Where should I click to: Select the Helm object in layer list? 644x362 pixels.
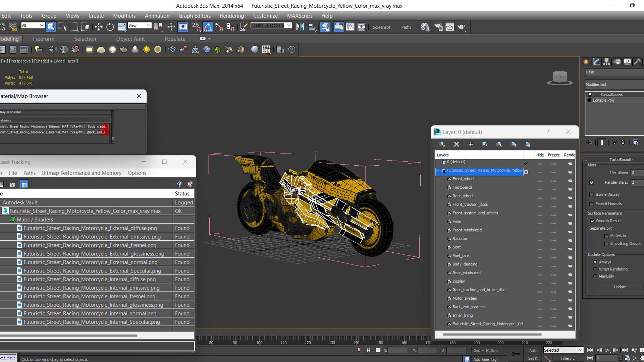pyautogui.click(x=457, y=222)
